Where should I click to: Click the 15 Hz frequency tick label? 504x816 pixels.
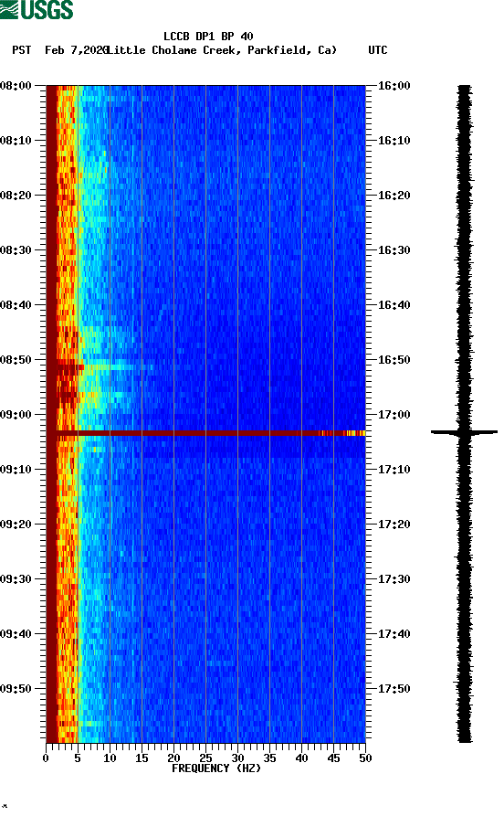tap(142, 758)
